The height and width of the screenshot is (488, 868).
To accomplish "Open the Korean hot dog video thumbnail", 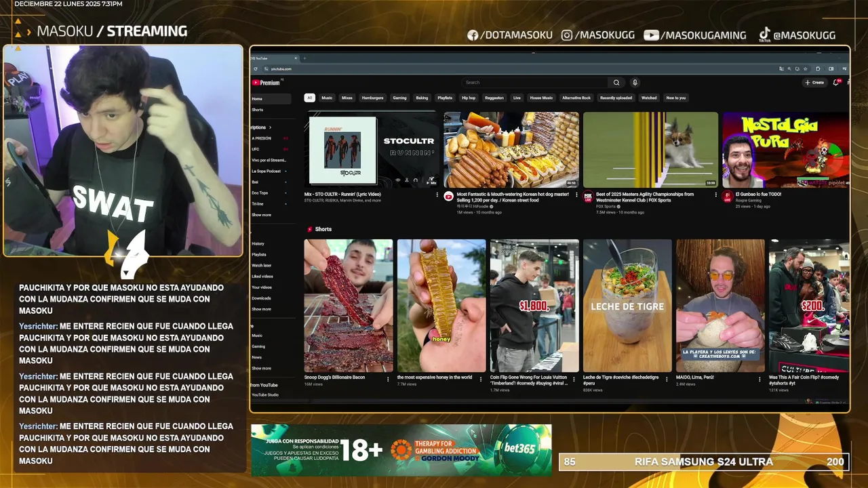I will point(511,150).
